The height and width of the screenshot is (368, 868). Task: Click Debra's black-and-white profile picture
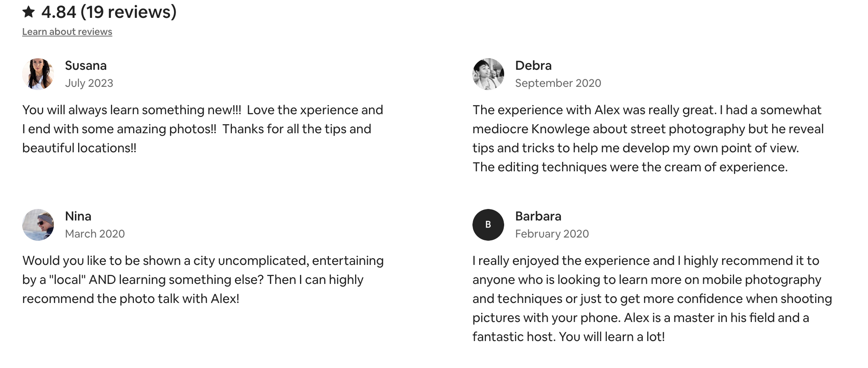coord(488,74)
